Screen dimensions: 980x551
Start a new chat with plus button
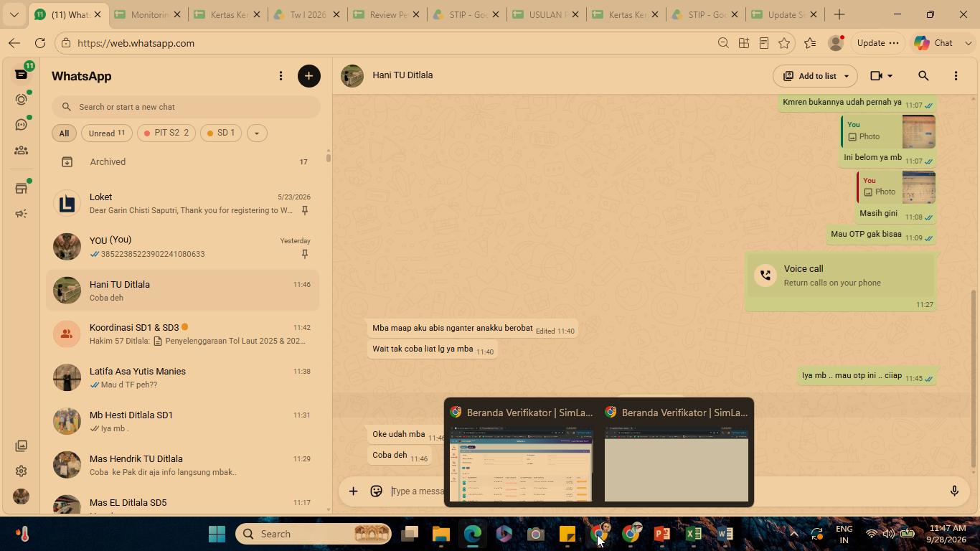pos(309,76)
